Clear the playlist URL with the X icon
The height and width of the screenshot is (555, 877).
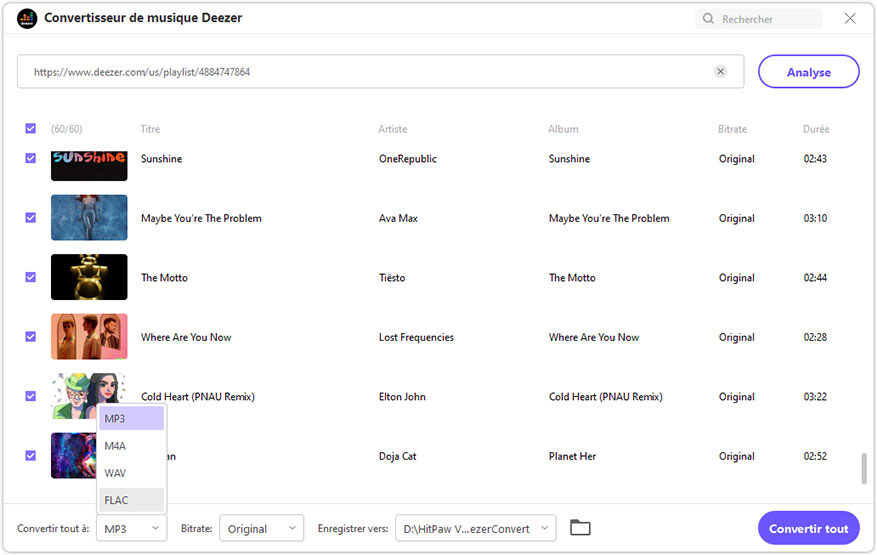(720, 72)
